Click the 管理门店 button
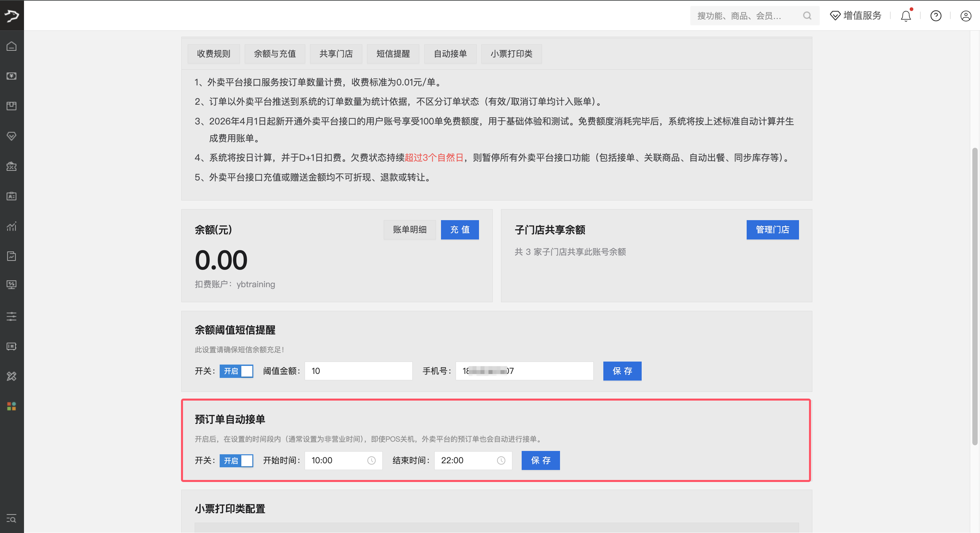The height and width of the screenshot is (533, 980). point(772,229)
